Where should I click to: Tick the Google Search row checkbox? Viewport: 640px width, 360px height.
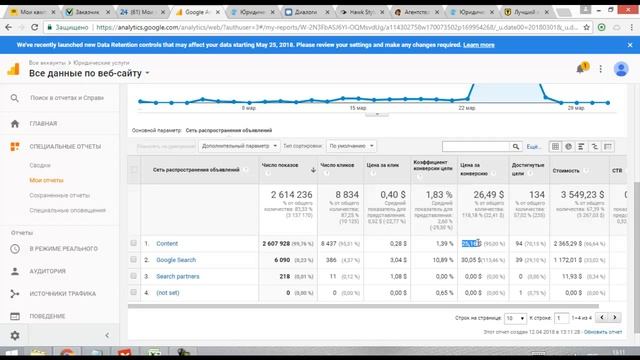click(133, 260)
